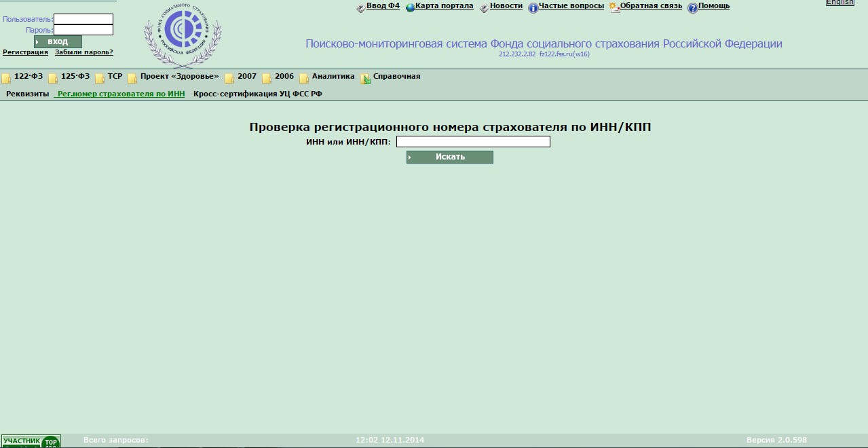Click the server address 212.232.2.82 text
The width and height of the screenshot is (868, 448).
click(x=517, y=54)
